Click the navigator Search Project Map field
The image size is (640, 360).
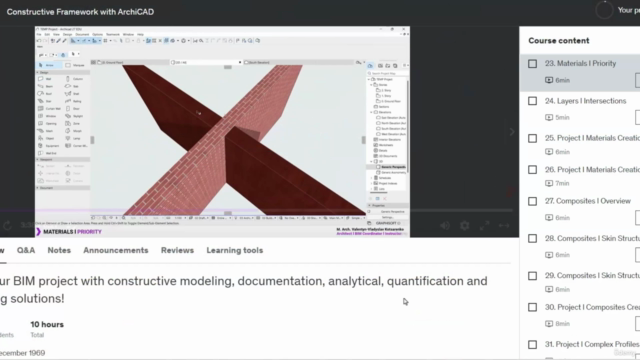(387, 73)
